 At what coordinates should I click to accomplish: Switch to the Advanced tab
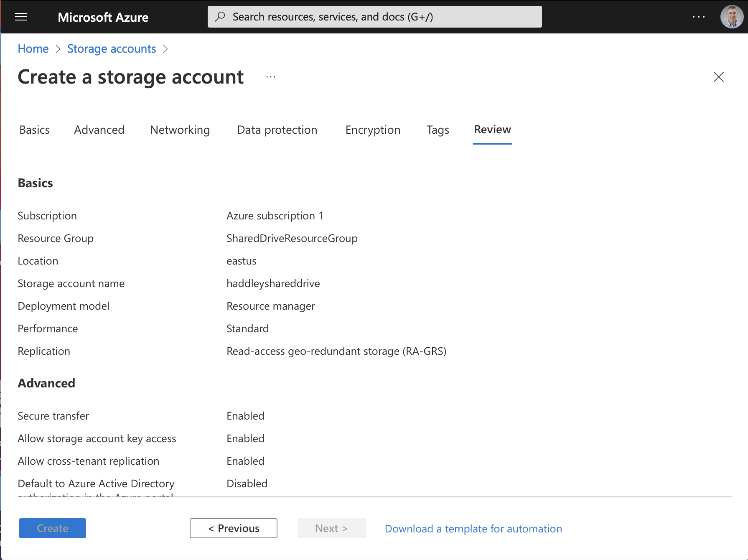pyautogui.click(x=99, y=130)
